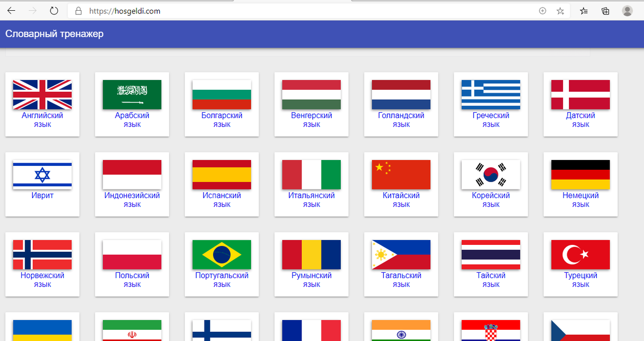This screenshot has height=341, width=644.
Task: Choose the Romanian flag
Action: pos(311,255)
